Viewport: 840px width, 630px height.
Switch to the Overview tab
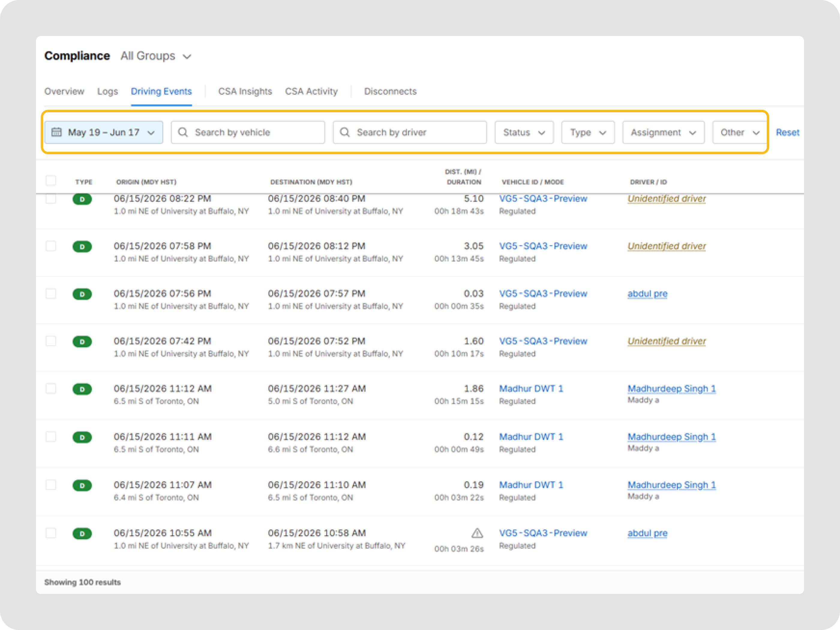pyautogui.click(x=64, y=91)
